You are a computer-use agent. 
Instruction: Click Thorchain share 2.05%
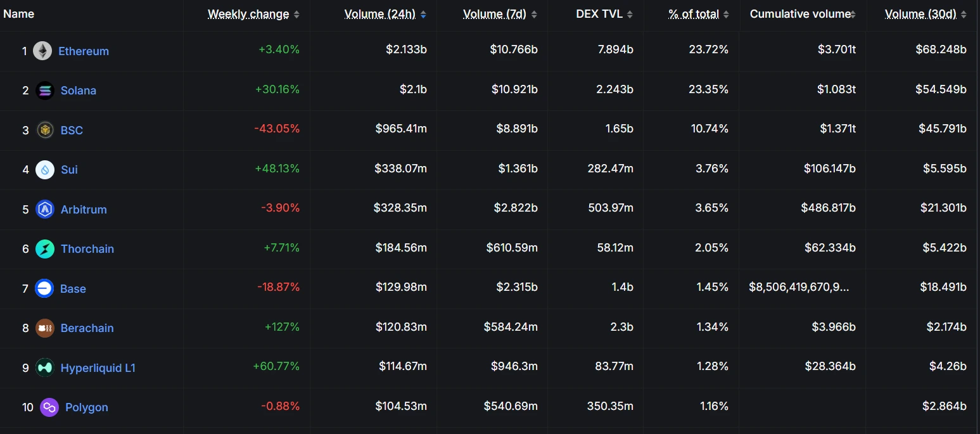[712, 248]
